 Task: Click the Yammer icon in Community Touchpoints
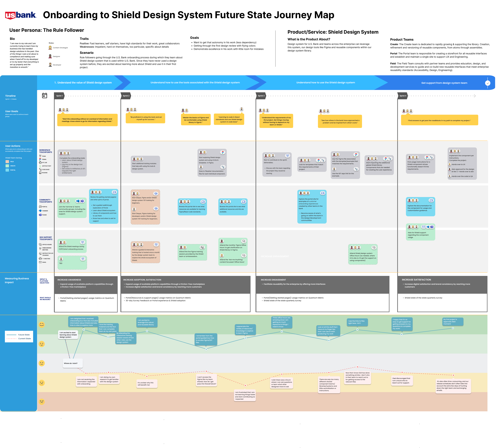[x=40, y=211]
